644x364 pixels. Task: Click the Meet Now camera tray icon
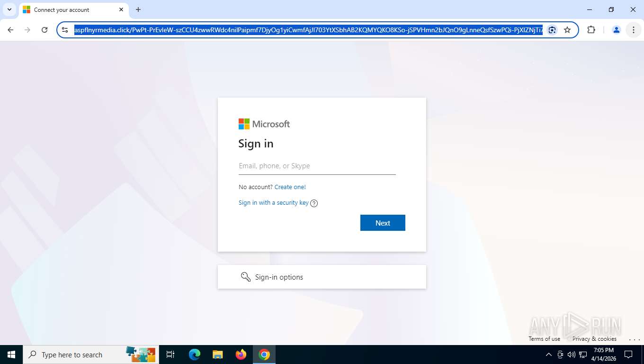(560, 355)
